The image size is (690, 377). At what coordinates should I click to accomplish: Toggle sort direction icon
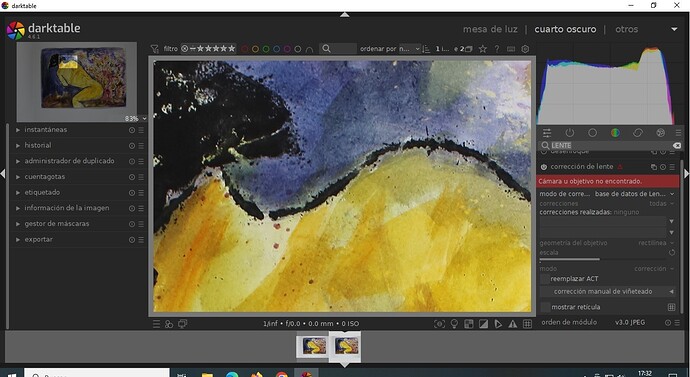point(426,49)
